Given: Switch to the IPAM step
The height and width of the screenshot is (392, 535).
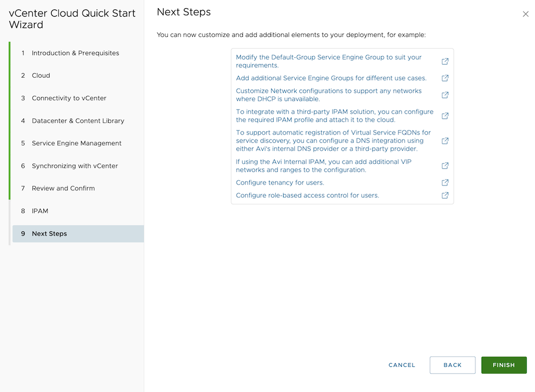Looking at the screenshot, I should click(x=40, y=211).
